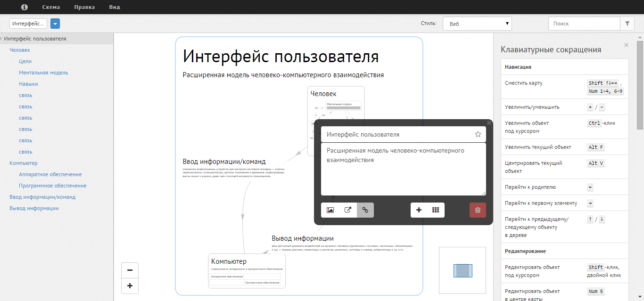
Task: Select Программное обеспечение in the tree
Action: click(53, 186)
